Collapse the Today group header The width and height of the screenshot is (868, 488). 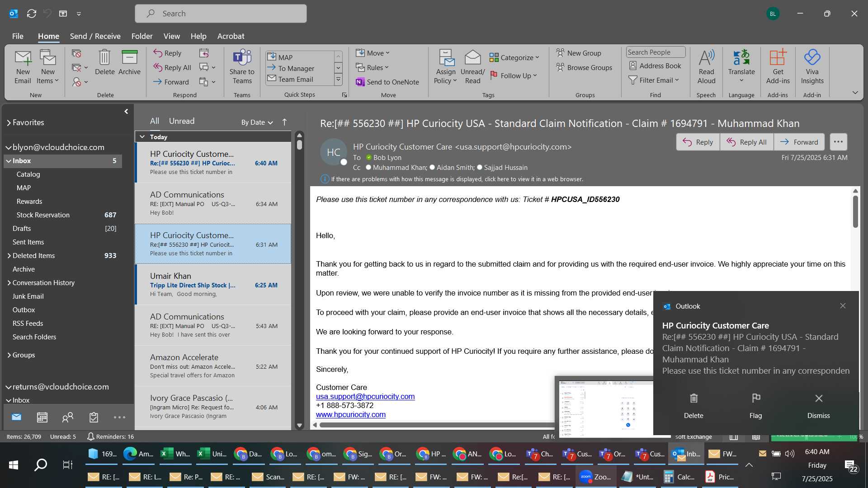142,136
